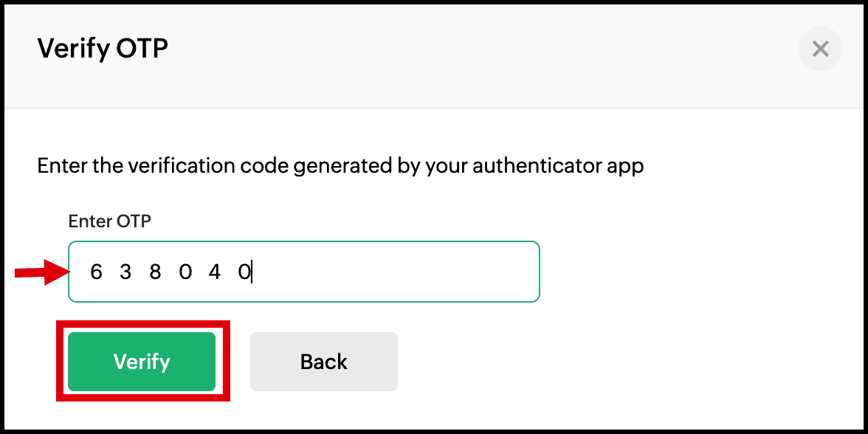Click the red highlight border around Verify

point(143,323)
